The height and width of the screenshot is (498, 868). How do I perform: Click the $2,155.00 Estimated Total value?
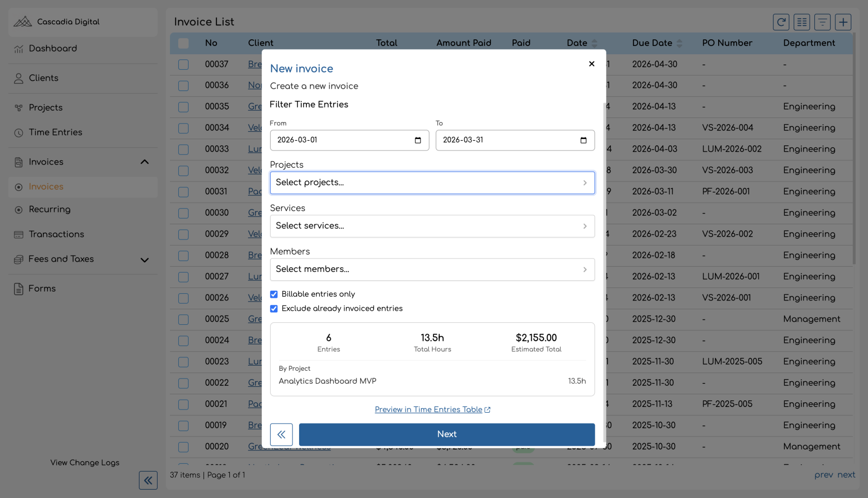click(536, 338)
